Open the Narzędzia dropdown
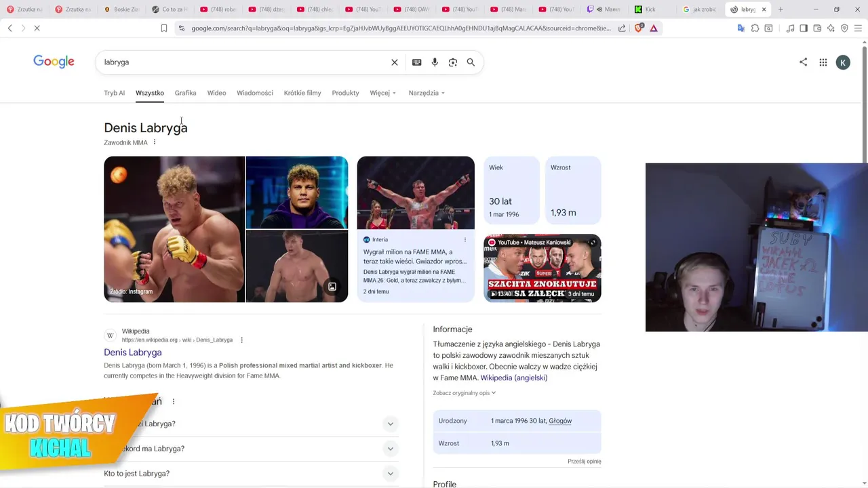Screen dimensions: 868x488 pyautogui.click(x=427, y=93)
